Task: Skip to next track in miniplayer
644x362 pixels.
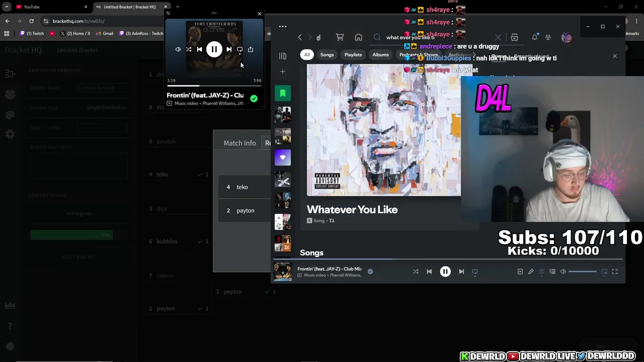Action: (229, 49)
